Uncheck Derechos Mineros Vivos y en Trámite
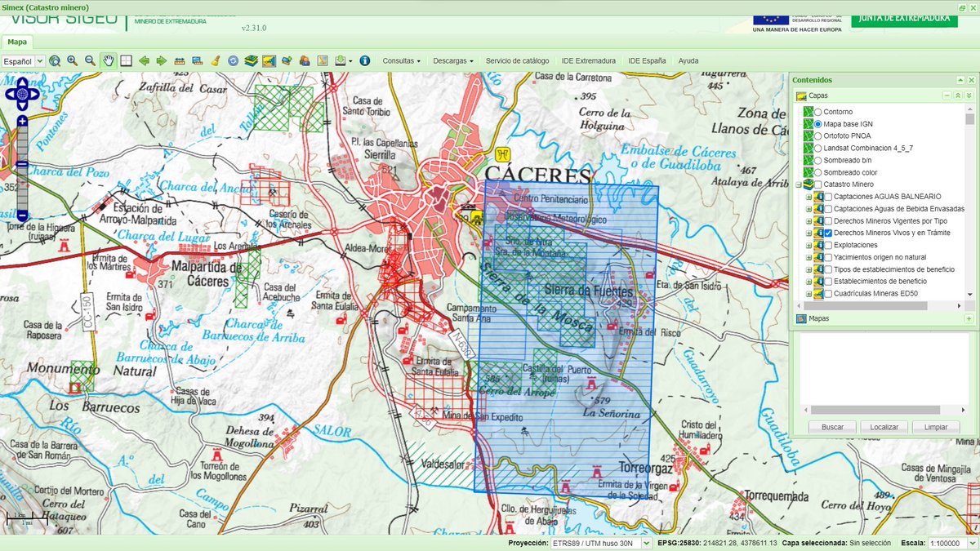Viewport: 980px width, 551px height. (x=828, y=233)
